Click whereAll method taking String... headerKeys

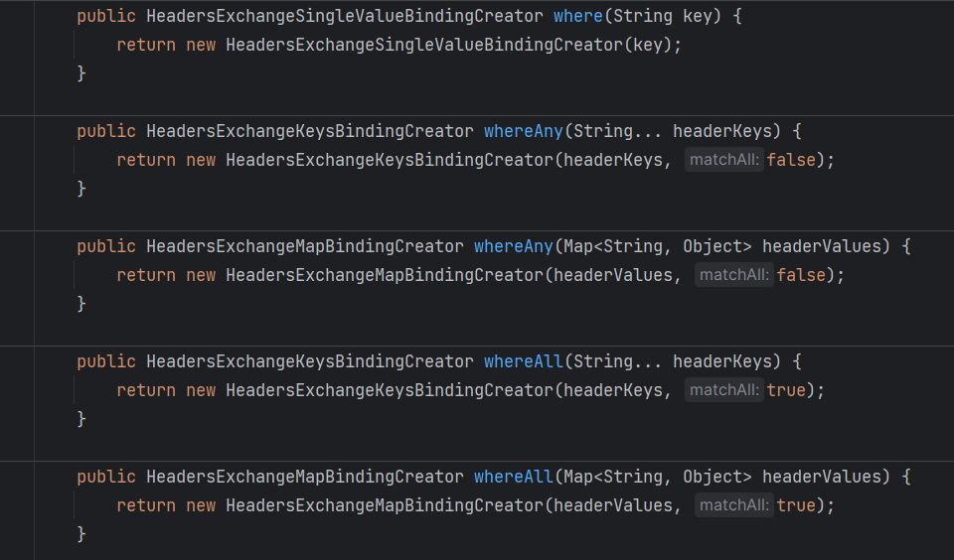click(x=524, y=361)
